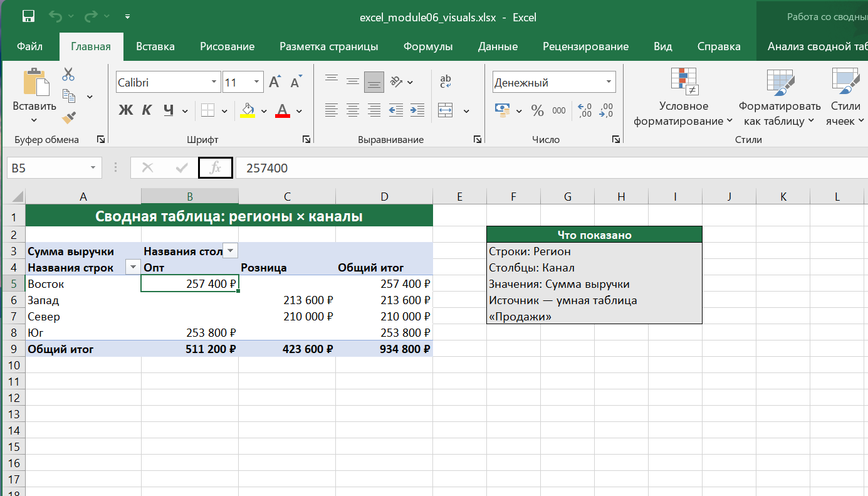Toggle bold (Ж) formatting
The image size is (868, 496).
[x=126, y=110]
